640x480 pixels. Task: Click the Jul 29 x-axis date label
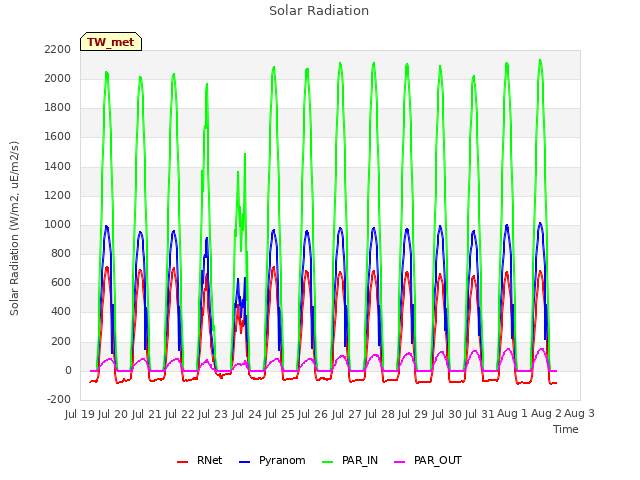point(413,414)
